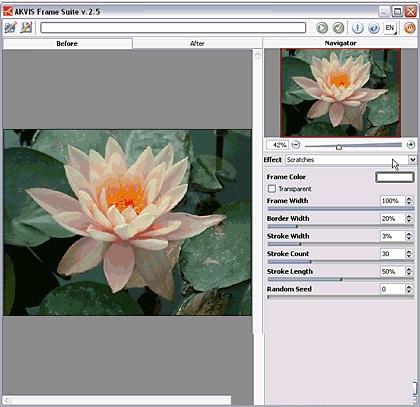The height and width of the screenshot is (407, 420).
Task: Switch to the After tab
Action: point(197,43)
